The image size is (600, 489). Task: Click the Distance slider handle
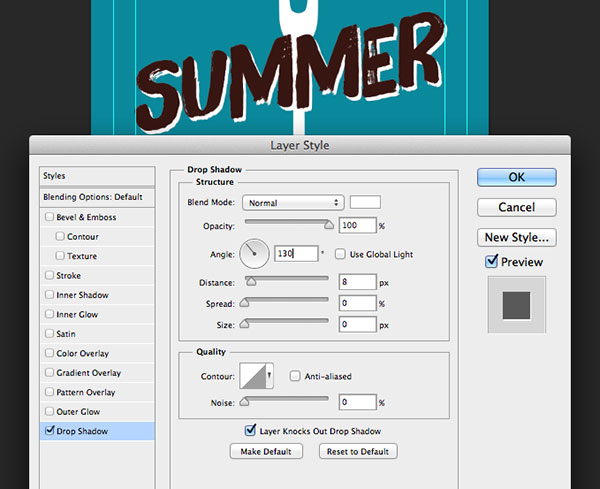251,282
